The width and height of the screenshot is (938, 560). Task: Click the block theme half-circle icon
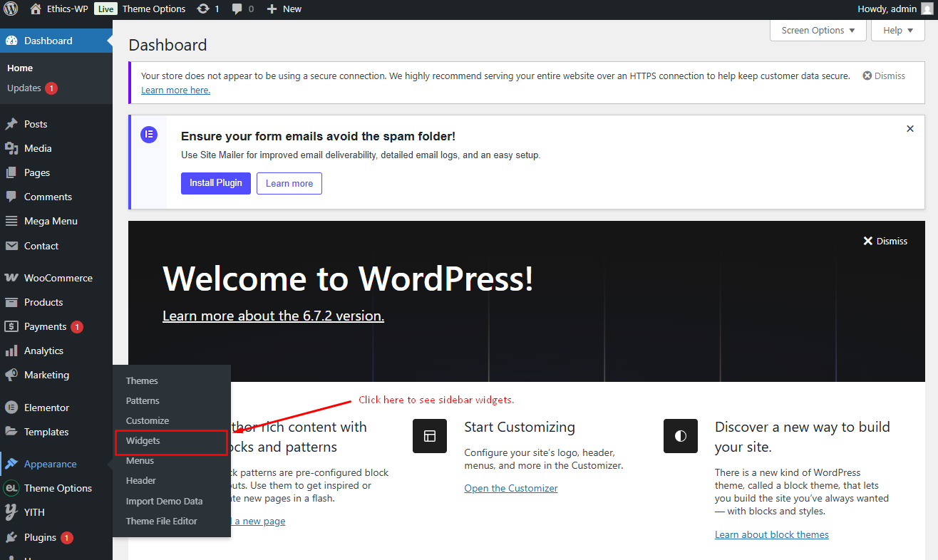point(681,436)
